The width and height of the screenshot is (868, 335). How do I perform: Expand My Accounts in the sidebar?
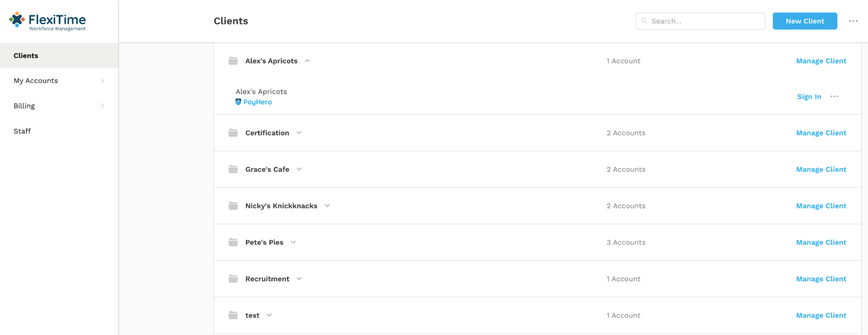point(59,81)
